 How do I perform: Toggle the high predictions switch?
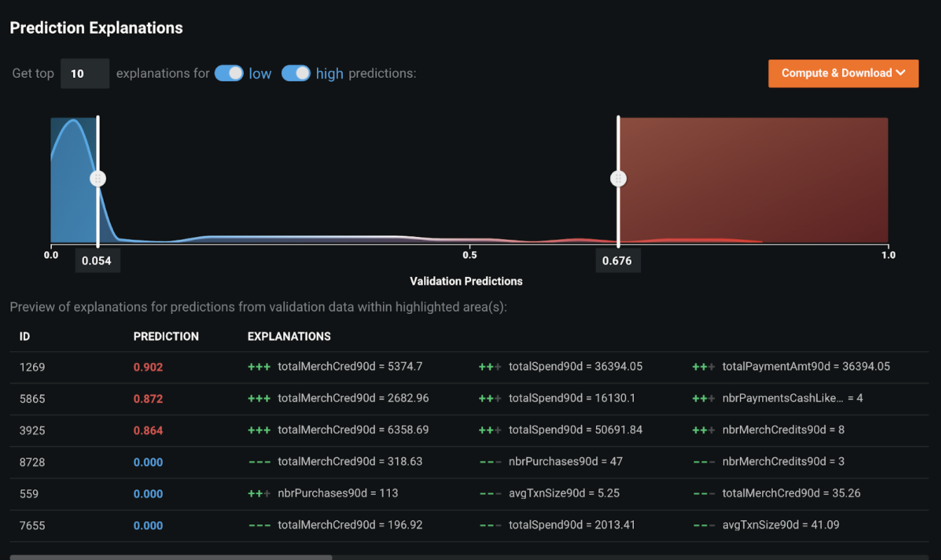tap(296, 74)
